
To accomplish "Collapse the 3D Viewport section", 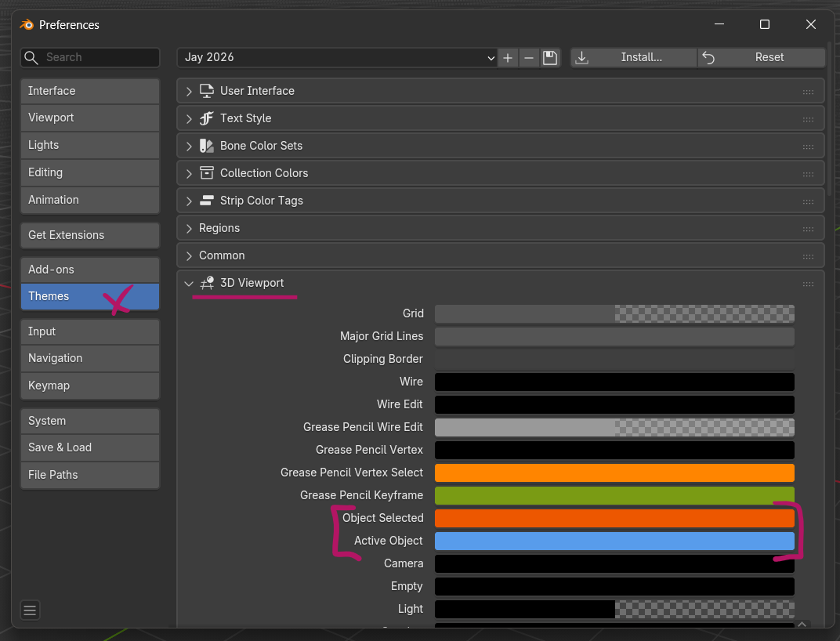I will click(189, 284).
